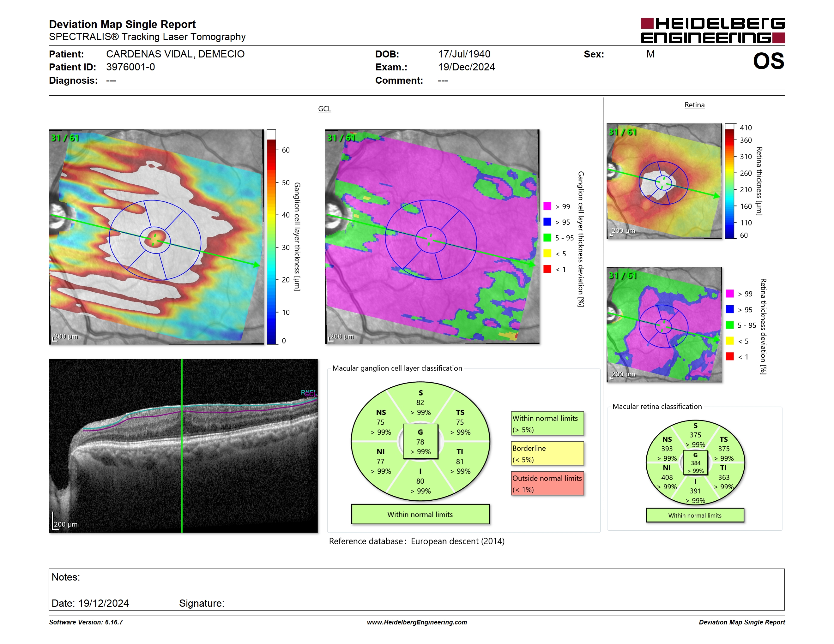This screenshot has width=834, height=644.
Task: Click 'Macular ganglion cell layer classification' label
Action: coord(397,368)
